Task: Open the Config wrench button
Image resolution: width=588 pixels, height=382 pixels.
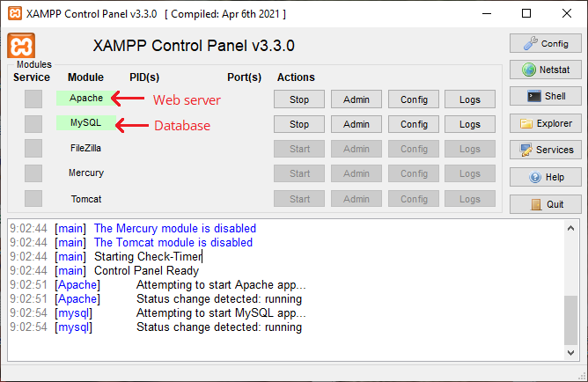Action: tap(545, 43)
